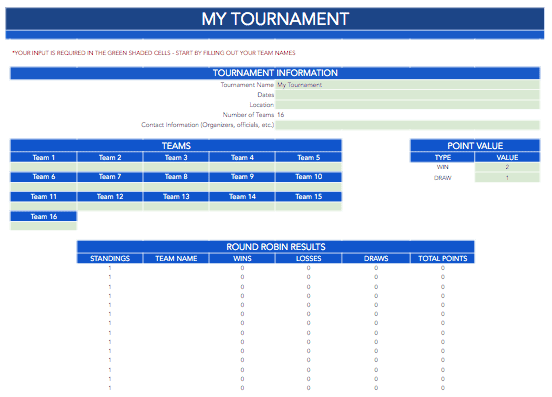The width and height of the screenshot is (552, 397).
Task: Click the TYPE column header
Action: tap(443, 157)
